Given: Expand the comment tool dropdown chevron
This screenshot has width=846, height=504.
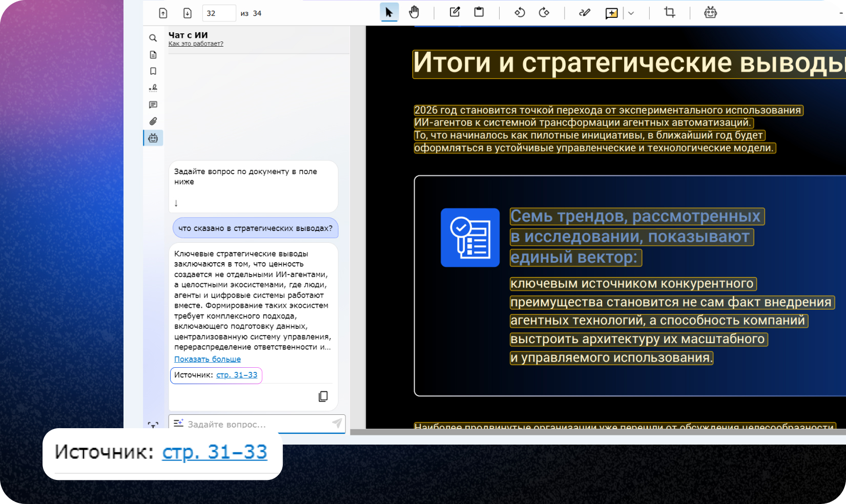Looking at the screenshot, I should [x=631, y=13].
